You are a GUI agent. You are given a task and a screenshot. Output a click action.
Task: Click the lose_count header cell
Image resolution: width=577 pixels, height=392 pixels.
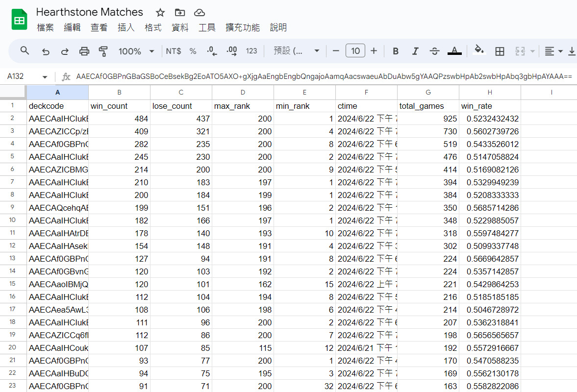coord(181,106)
